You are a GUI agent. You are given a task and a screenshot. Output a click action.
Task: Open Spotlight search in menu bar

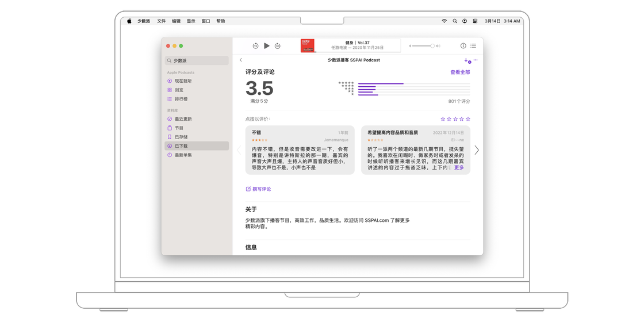click(455, 21)
